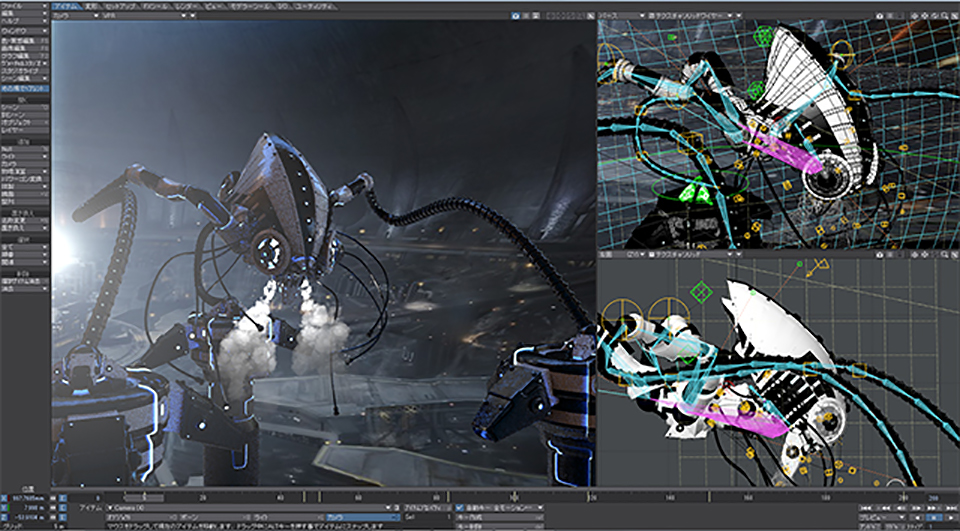Click first header icon of main camera viewport

pos(515,17)
